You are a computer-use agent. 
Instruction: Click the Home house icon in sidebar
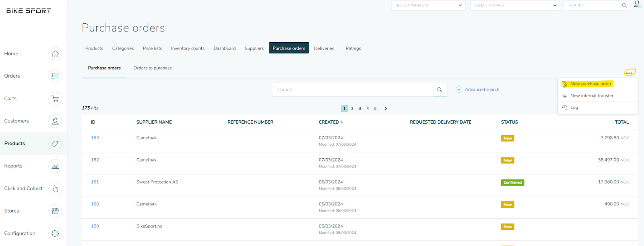pos(55,54)
